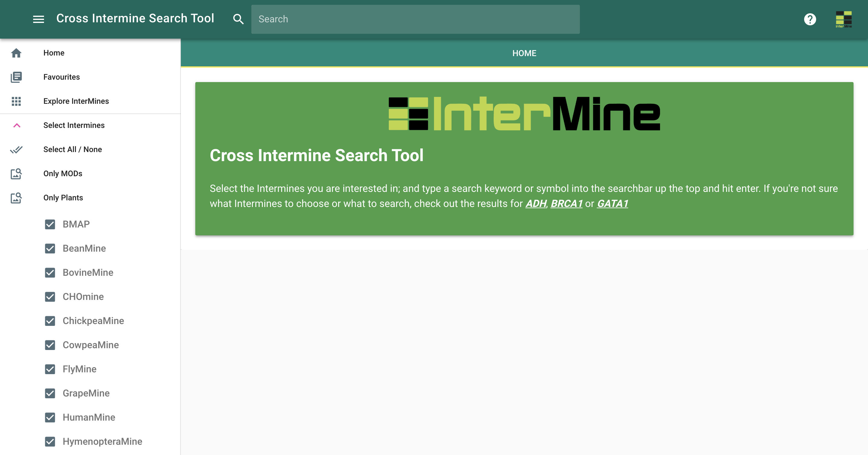This screenshot has height=455, width=868.
Task: Uncheck HumanMine from the mine list
Action: pos(50,417)
